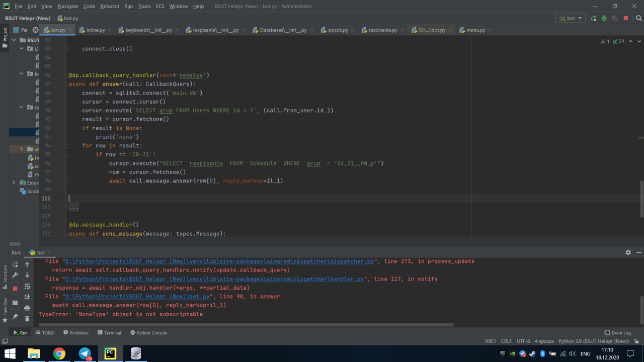Viewport: 644px width, 362px height.
Task: Open the bot run configuration dropdown
Action: [571, 18]
